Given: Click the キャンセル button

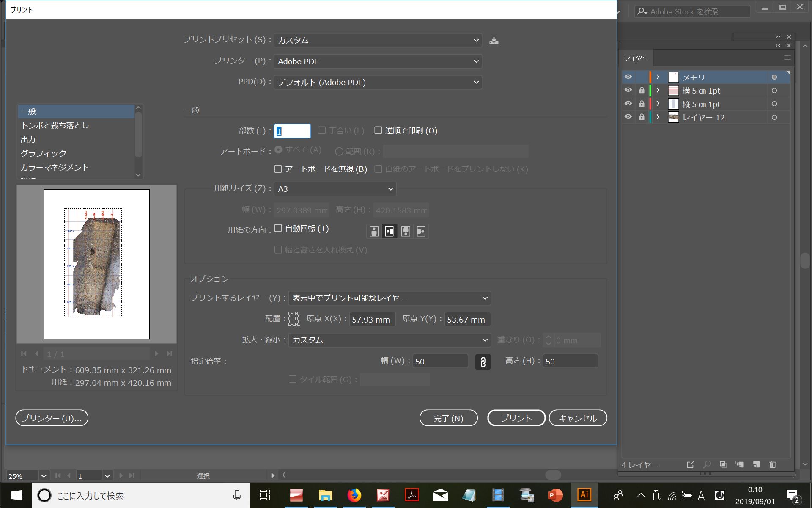Looking at the screenshot, I should (x=578, y=418).
